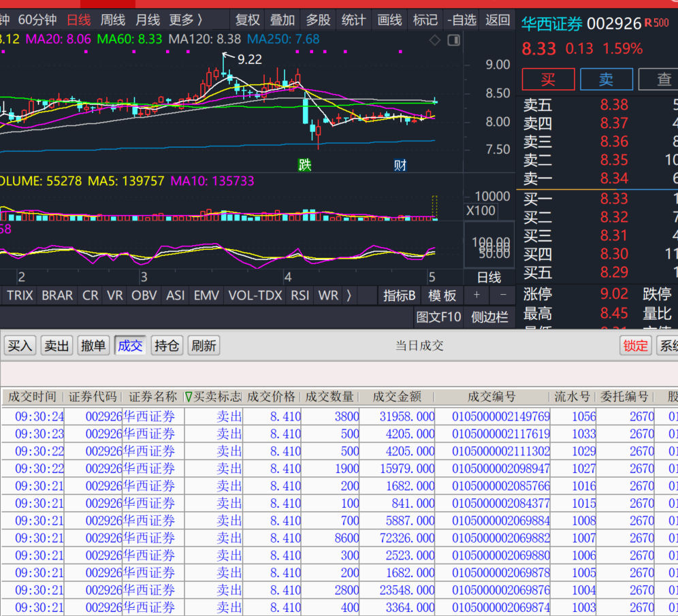678x616 pixels.
Task: Open the 多股 multi-stock view
Action: [318, 20]
